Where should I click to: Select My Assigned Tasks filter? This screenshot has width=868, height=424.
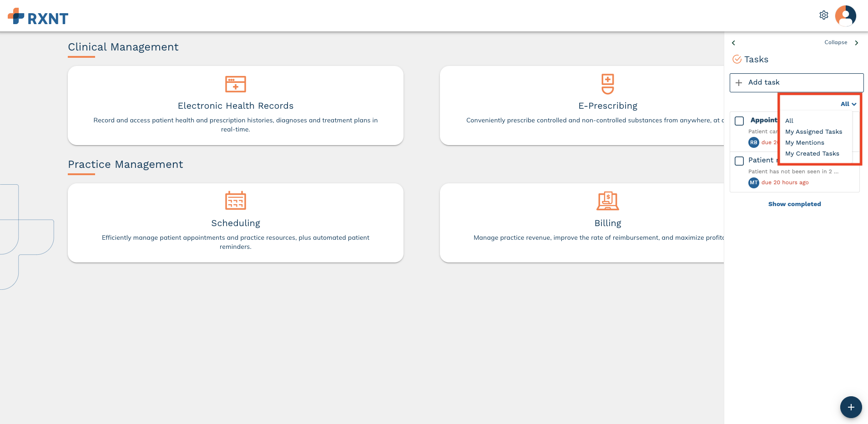pos(814,131)
